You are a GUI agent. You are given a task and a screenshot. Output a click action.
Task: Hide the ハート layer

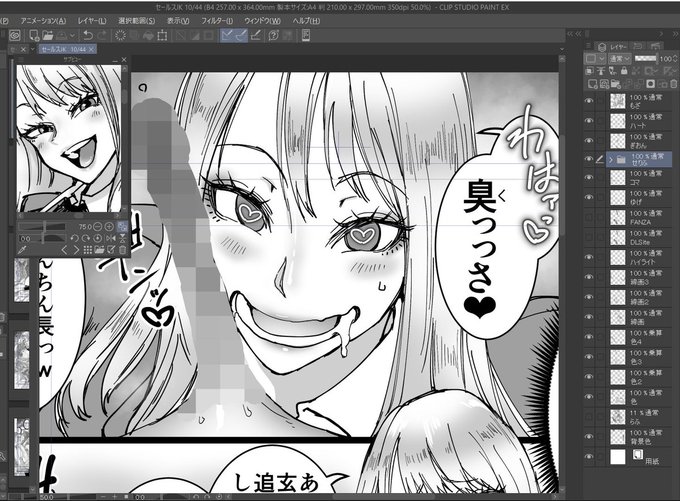point(588,121)
